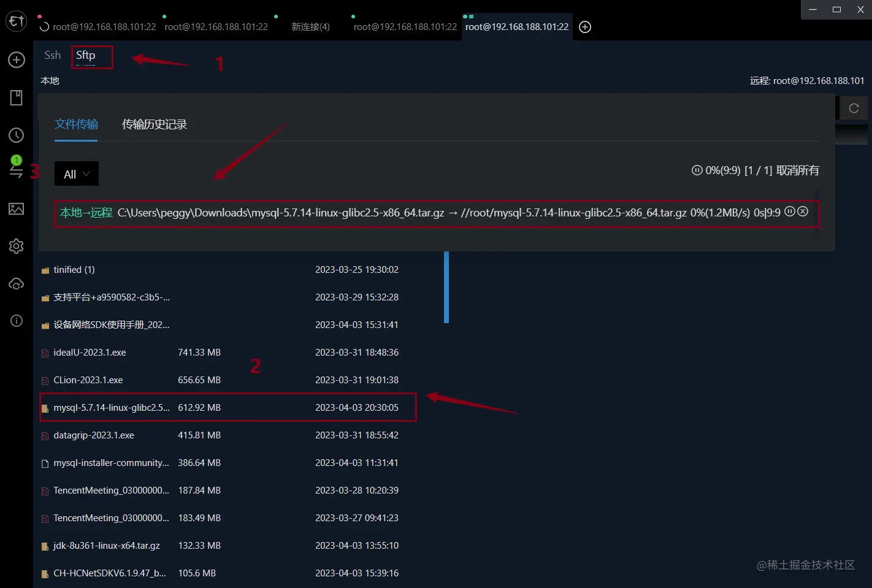Click the electerm logo icon
Image resolution: width=872 pixels, height=588 pixels.
point(16,21)
